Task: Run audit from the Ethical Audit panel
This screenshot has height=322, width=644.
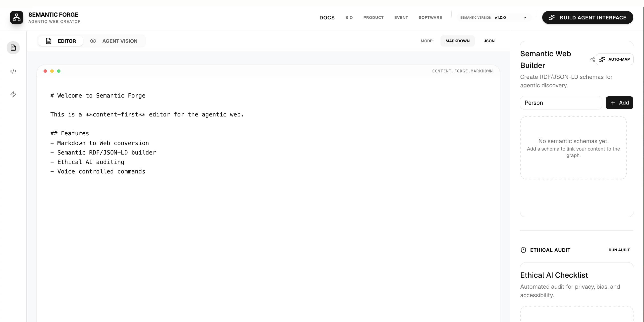Action: tap(619, 250)
